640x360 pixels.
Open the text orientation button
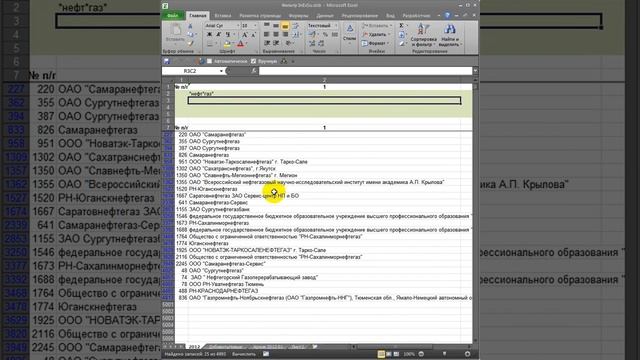[289, 43]
